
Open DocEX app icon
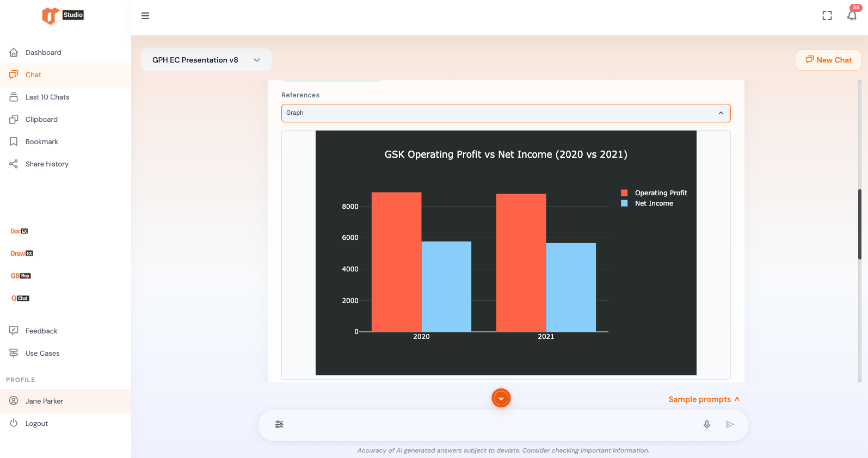(x=19, y=231)
